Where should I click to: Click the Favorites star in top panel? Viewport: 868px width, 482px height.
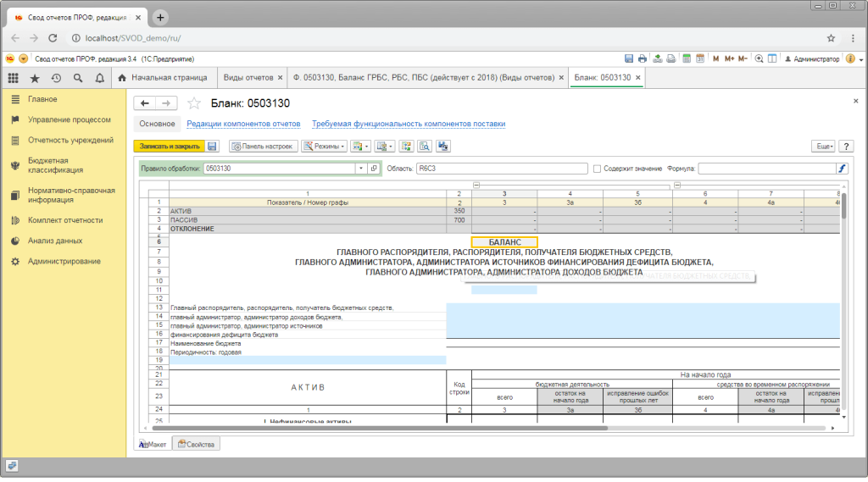point(35,78)
